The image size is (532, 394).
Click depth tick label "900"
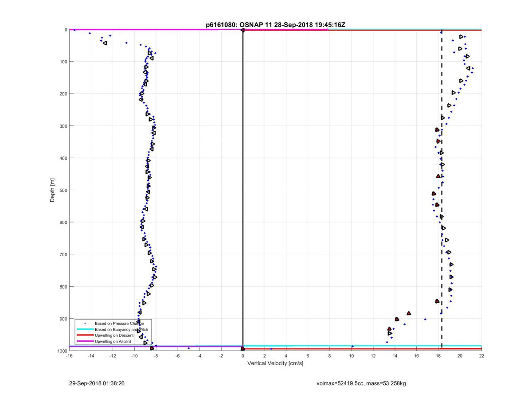click(63, 319)
